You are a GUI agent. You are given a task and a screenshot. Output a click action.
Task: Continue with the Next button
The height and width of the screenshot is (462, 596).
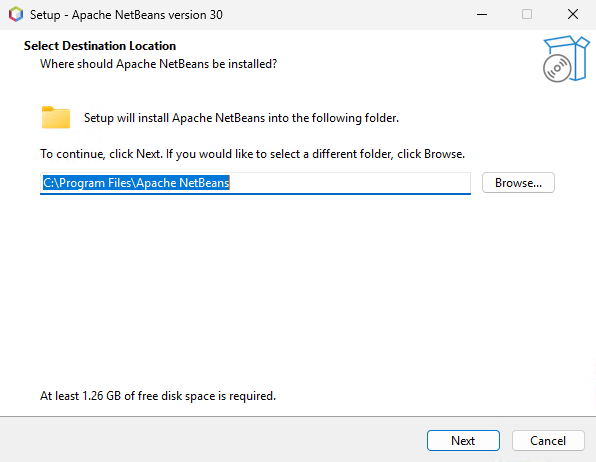(463, 441)
